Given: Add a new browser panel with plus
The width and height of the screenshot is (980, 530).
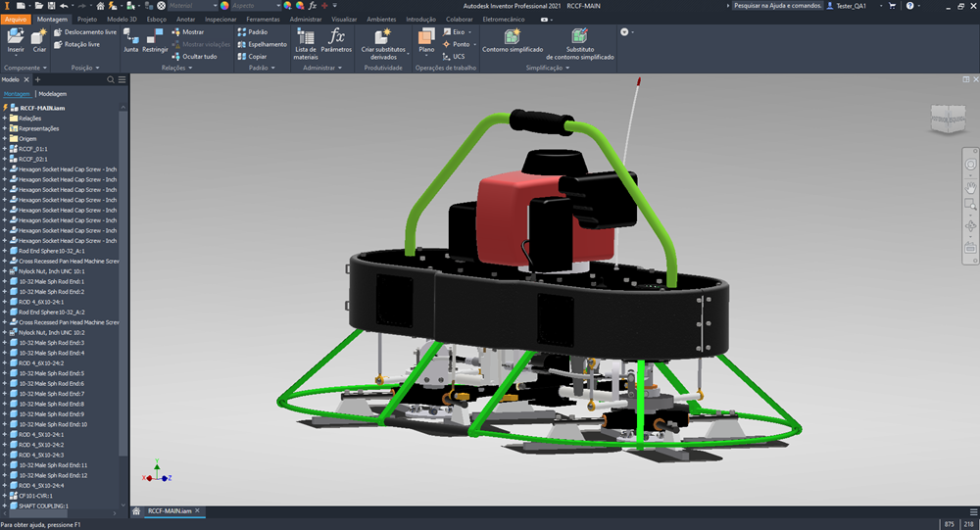Looking at the screenshot, I should click(37, 79).
